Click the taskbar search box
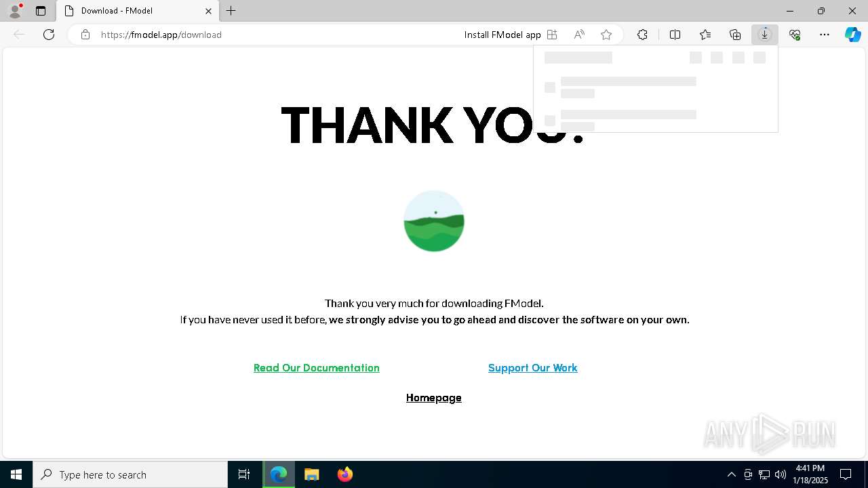The height and width of the screenshot is (488, 868). (x=130, y=474)
